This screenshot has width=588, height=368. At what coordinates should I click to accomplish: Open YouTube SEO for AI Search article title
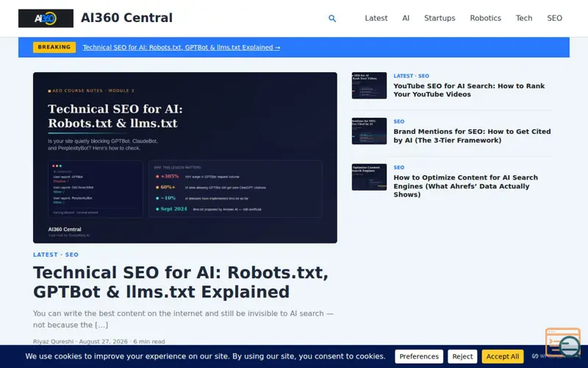pyautogui.click(x=469, y=90)
